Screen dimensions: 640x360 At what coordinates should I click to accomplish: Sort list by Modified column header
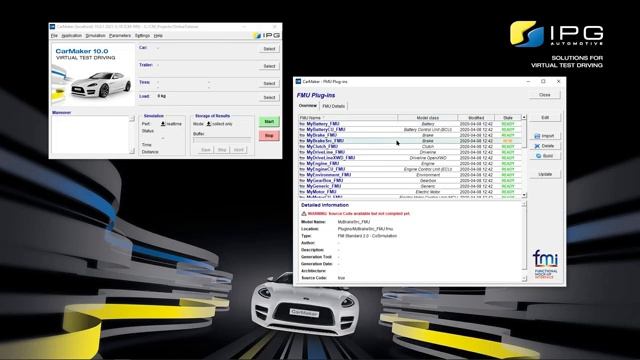click(x=476, y=118)
